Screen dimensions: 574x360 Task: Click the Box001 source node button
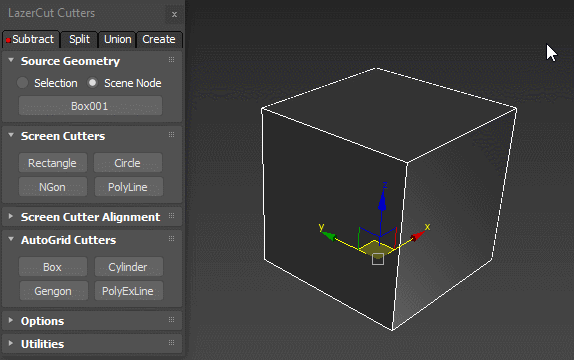click(x=90, y=106)
